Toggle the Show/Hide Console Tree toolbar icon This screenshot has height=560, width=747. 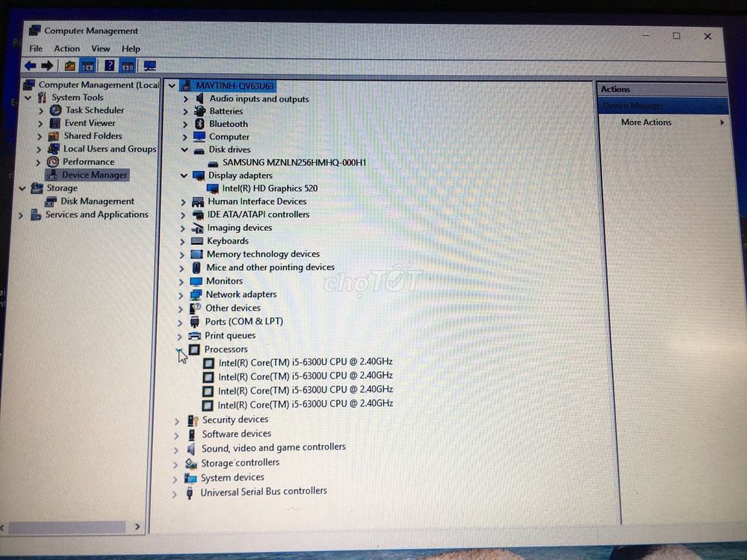(87, 66)
